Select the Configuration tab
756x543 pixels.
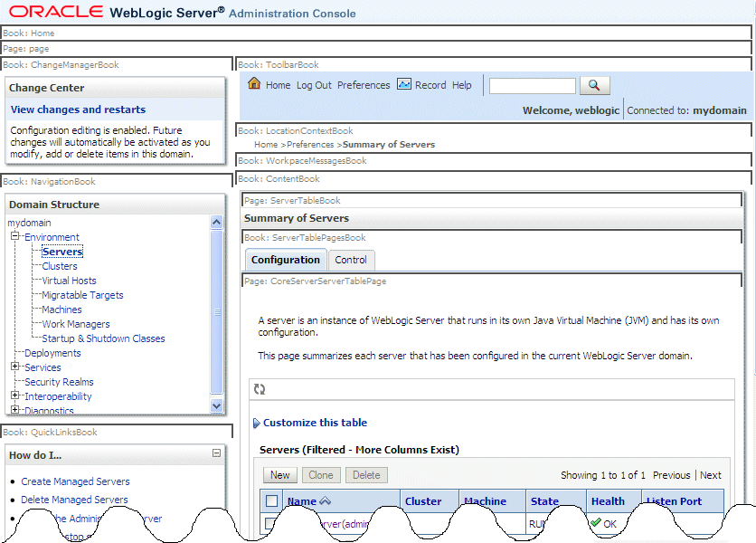[x=286, y=260]
